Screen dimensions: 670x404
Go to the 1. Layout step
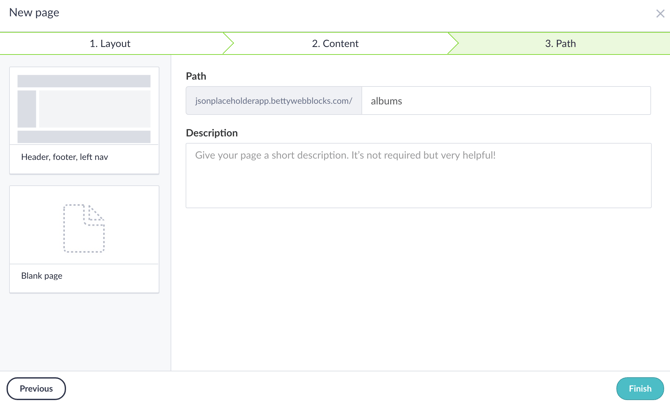(x=110, y=44)
